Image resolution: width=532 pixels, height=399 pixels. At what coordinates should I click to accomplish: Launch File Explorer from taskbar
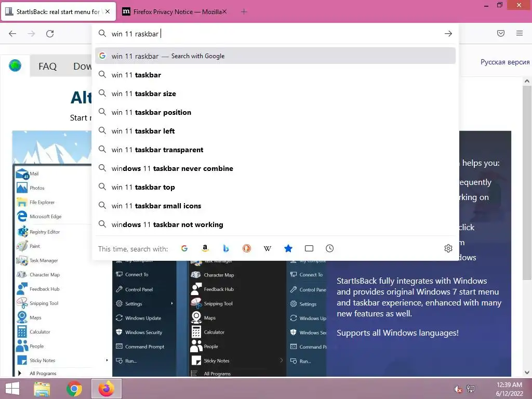coord(42,389)
